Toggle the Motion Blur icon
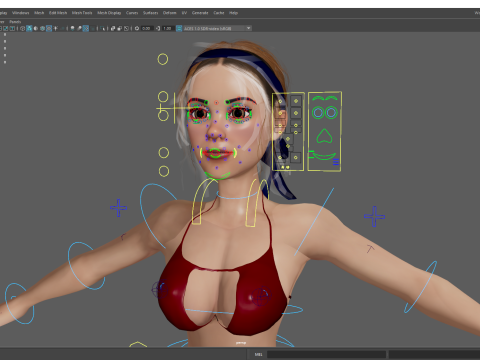Image resolution: width=480 pixels, height=360 pixels. [79, 28]
